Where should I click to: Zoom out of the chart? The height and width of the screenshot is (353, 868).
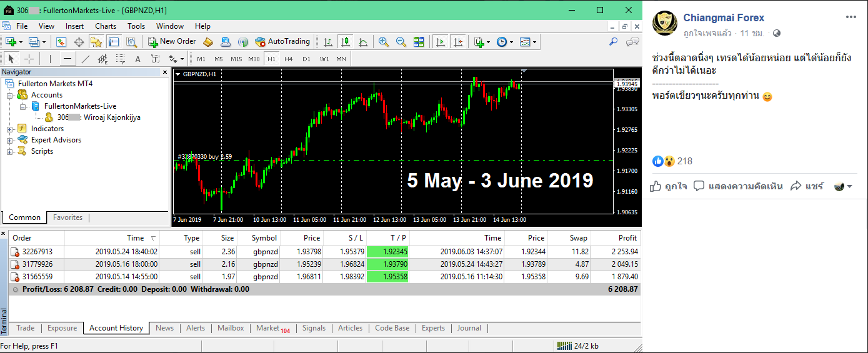click(401, 42)
